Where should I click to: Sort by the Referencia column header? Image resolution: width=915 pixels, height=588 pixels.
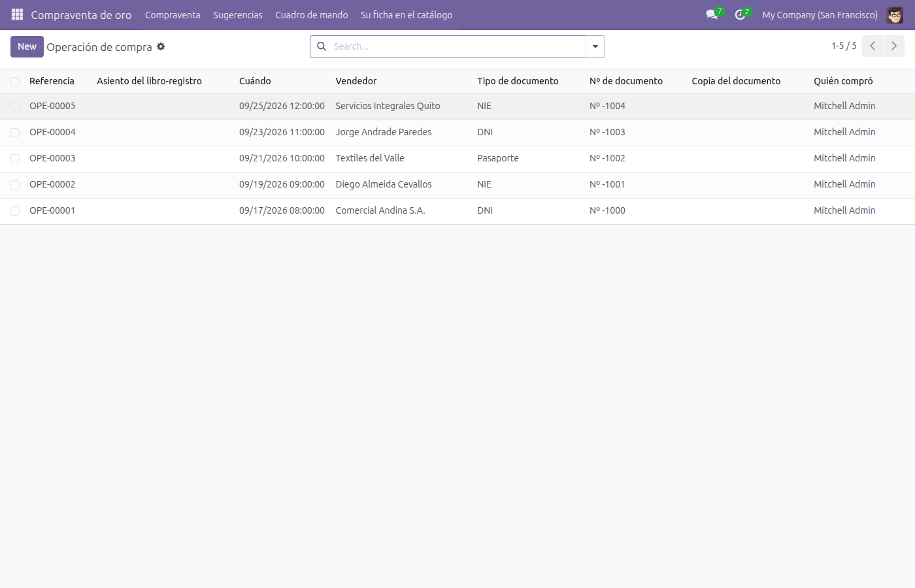52,81
